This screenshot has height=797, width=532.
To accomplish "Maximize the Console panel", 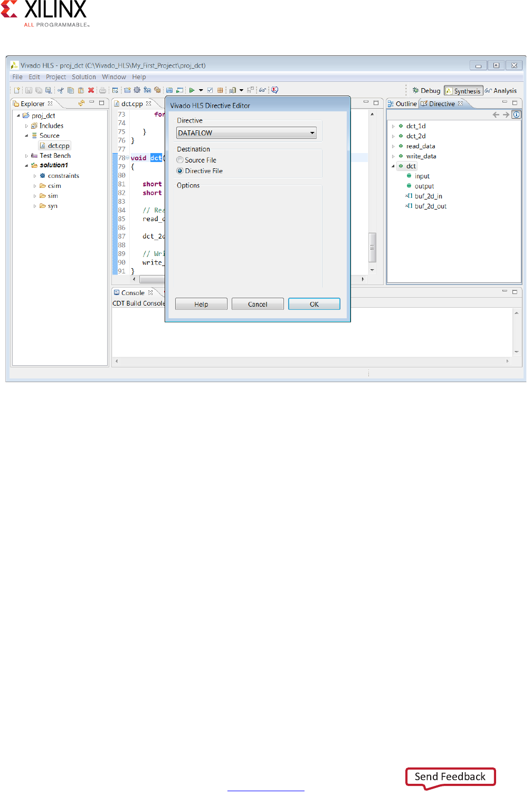I will 515,291.
